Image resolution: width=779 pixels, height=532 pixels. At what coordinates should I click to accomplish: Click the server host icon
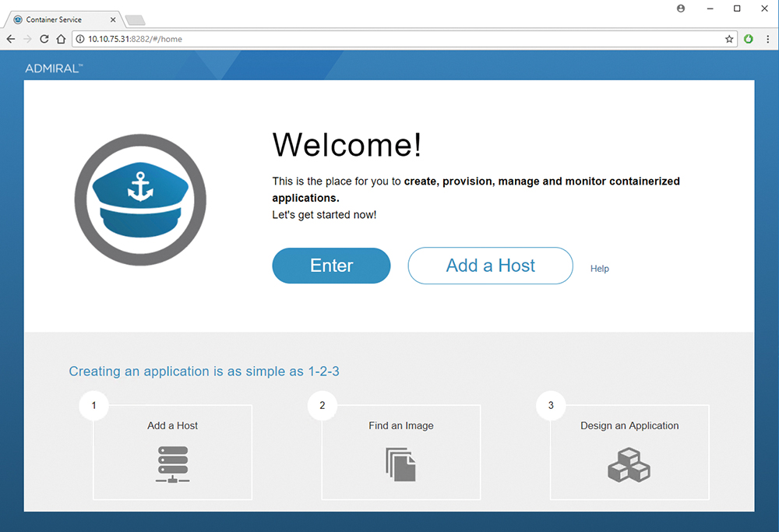click(x=172, y=464)
